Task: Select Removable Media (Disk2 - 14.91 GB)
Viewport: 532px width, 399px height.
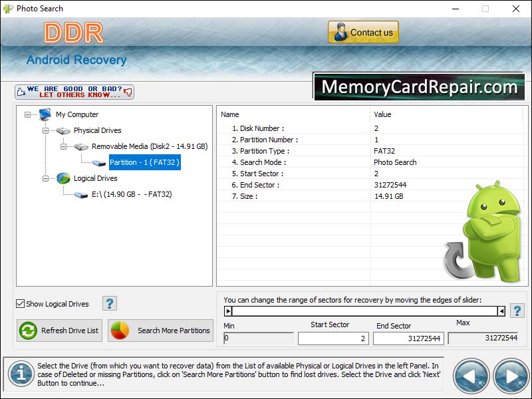Action: point(150,146)
